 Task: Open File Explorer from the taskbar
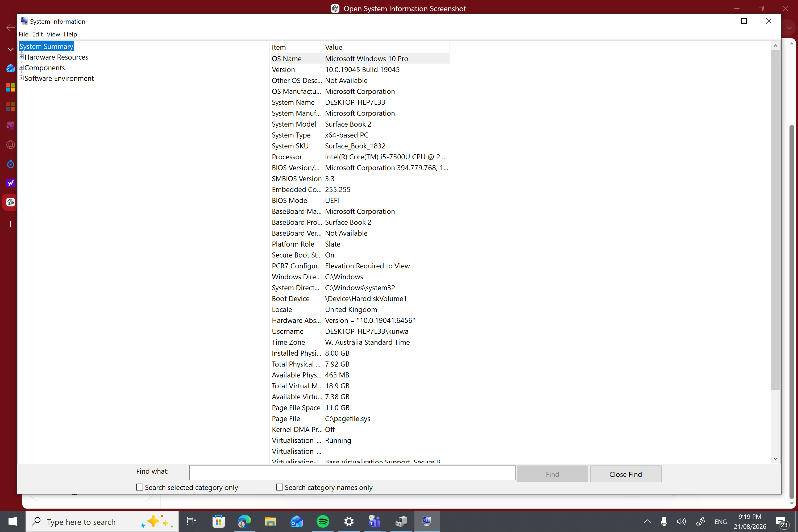pos(271,521)
